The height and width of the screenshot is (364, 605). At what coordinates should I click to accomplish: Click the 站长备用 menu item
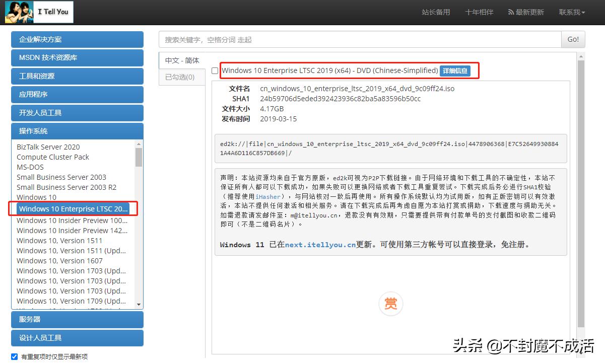(x=436, y=13)
